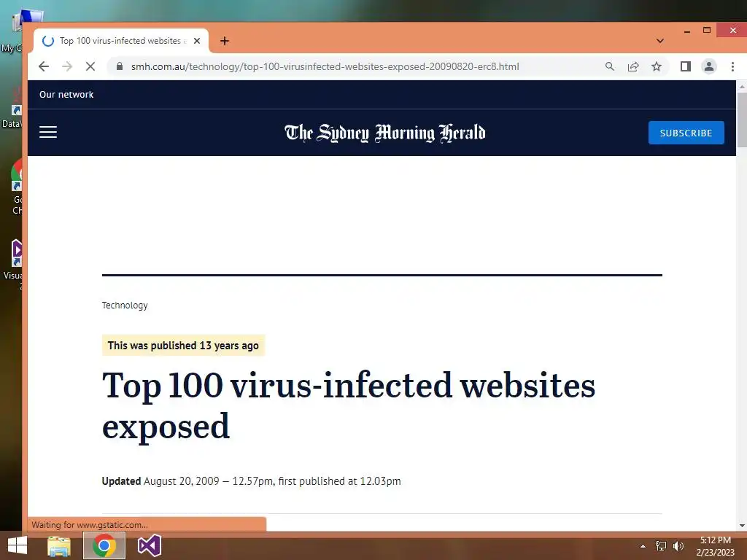Close the 'Top 100 virus-infected websites' tab
This screenshot has height=560, width=747.
197,41
